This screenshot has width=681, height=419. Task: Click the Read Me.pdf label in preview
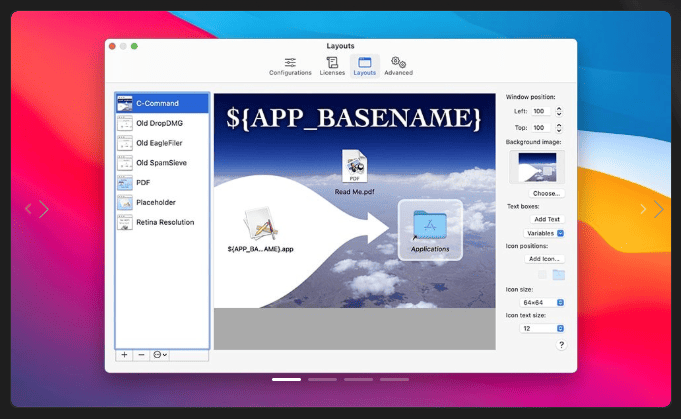(x=354, y=191)
